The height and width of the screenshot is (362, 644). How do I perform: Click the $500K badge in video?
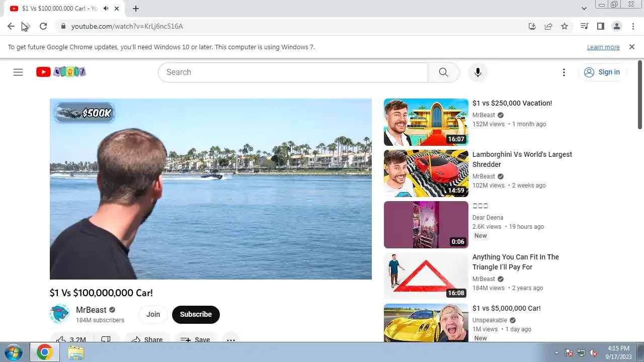[85, 113]
